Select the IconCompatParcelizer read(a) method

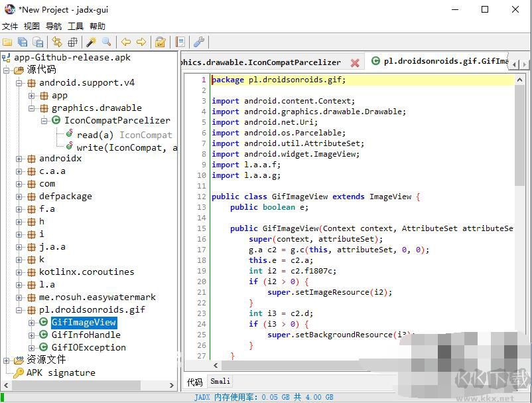pyautogui.click(x=95, y=135)
